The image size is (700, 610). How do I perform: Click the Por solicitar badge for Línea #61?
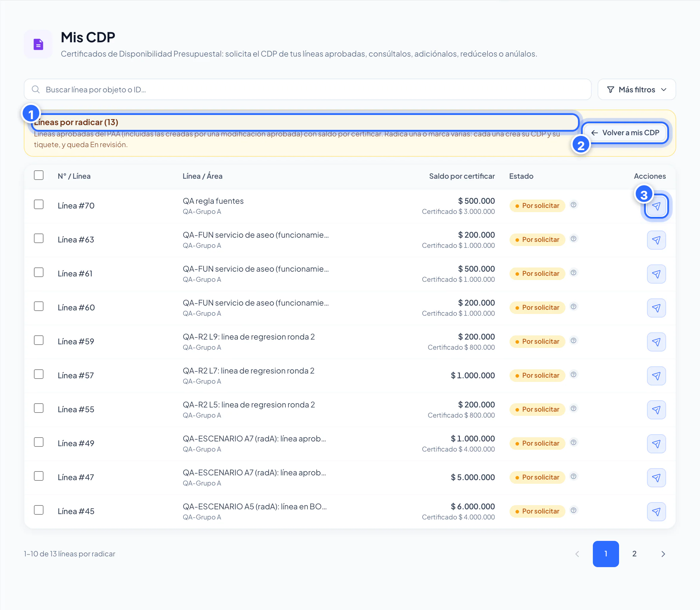[x=537, y=274]
